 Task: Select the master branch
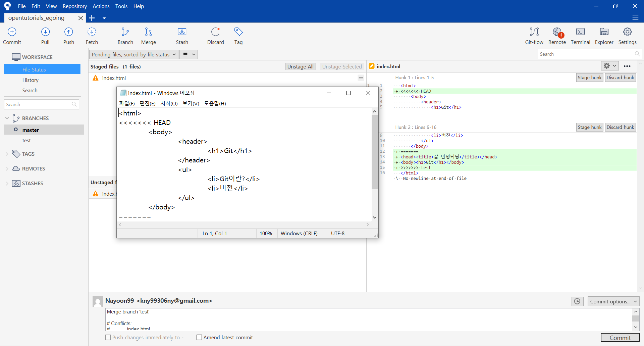click(44, 130)
